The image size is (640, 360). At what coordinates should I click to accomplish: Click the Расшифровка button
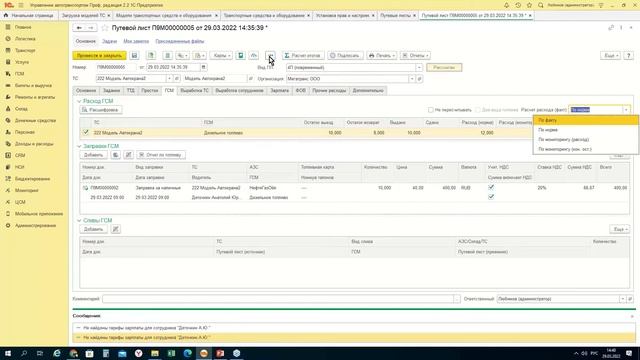(x=100, y=110)
